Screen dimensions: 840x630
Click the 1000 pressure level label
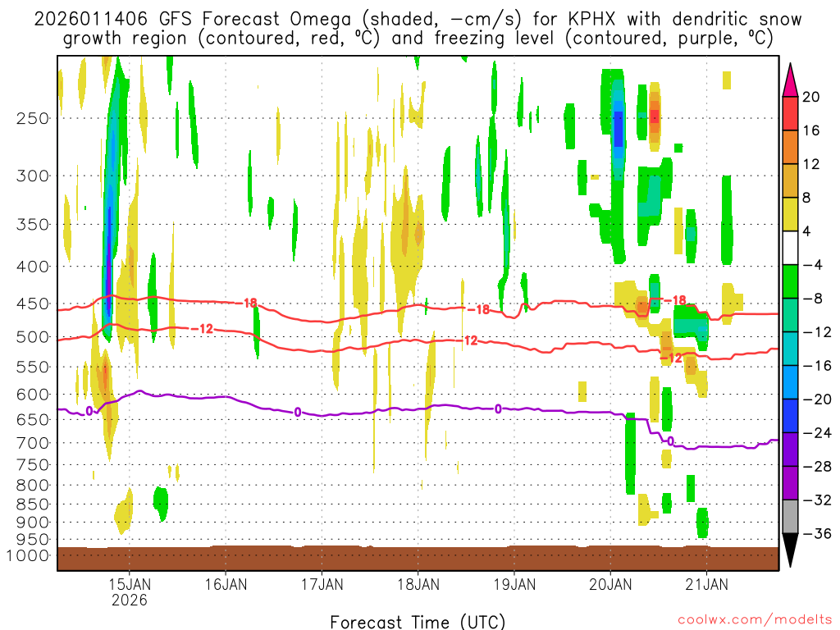[28, 555]
